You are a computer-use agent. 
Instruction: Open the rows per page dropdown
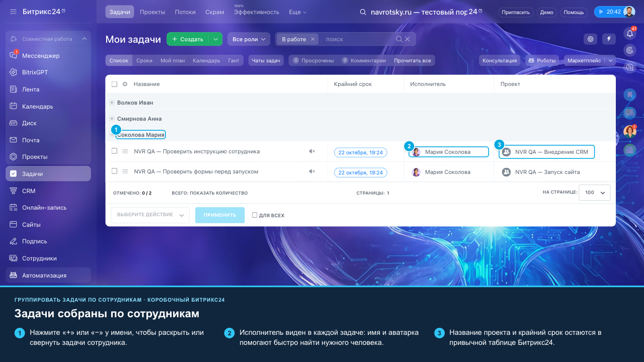point(595,193)
